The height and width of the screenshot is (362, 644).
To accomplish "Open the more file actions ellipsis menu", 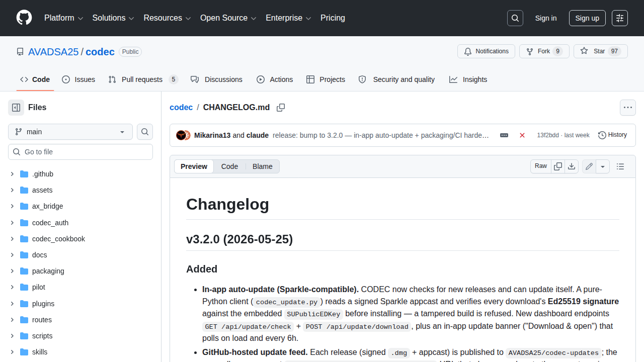I will tap(627, 108).
